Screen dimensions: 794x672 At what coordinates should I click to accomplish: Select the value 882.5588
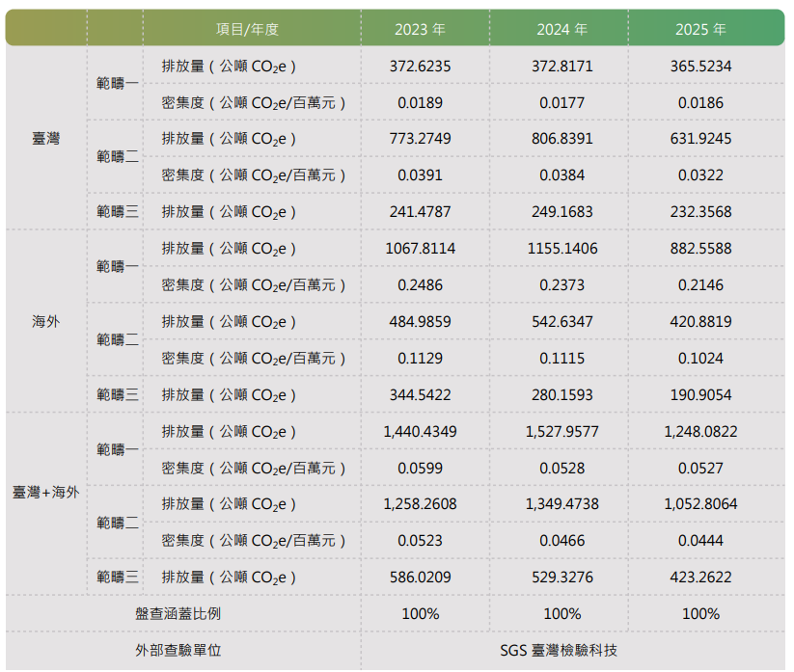point(700,249)
